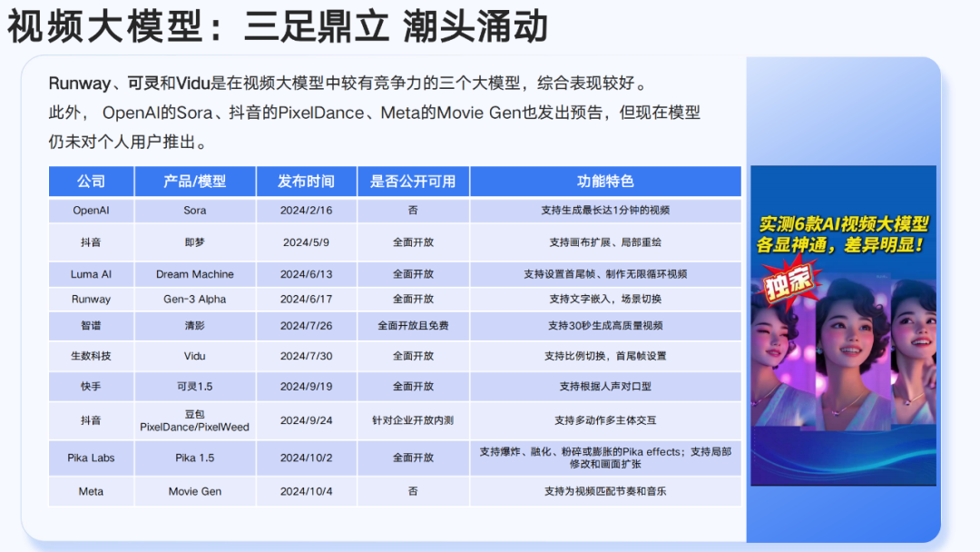Screen dimensions: 980x552
Task: Click the Gen-3 Alpha cell
Action: coord(195,300)
